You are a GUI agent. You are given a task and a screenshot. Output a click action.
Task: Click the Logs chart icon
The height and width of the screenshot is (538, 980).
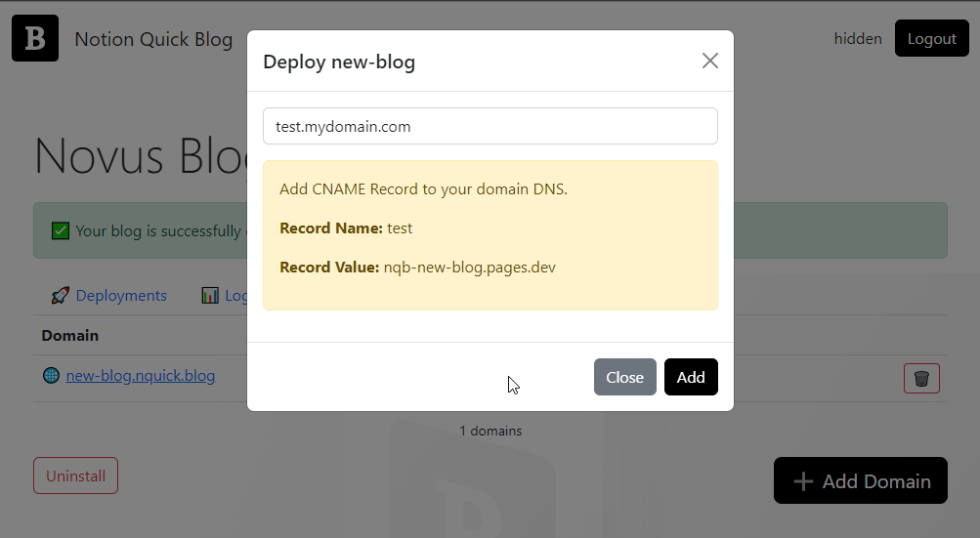pos(210,295)
